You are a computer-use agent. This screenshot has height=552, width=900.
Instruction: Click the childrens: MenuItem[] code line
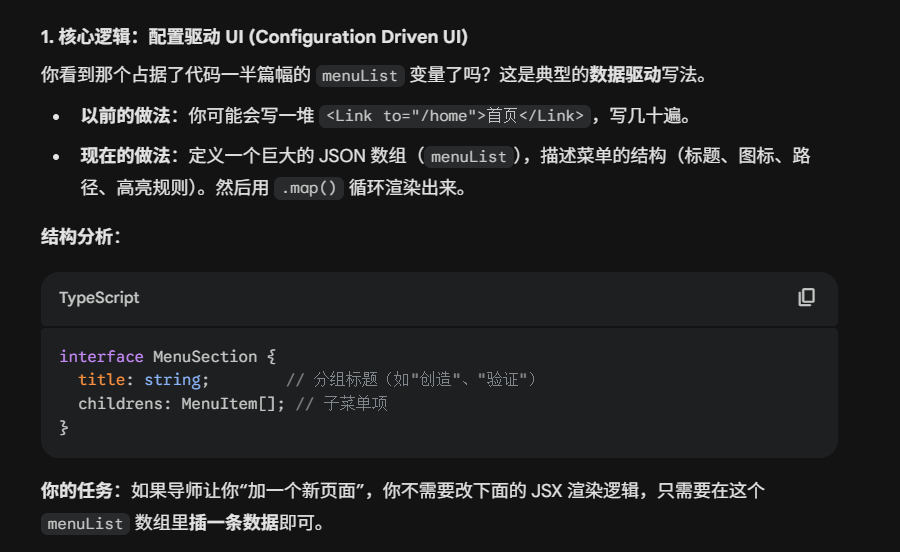pos(181,404)
